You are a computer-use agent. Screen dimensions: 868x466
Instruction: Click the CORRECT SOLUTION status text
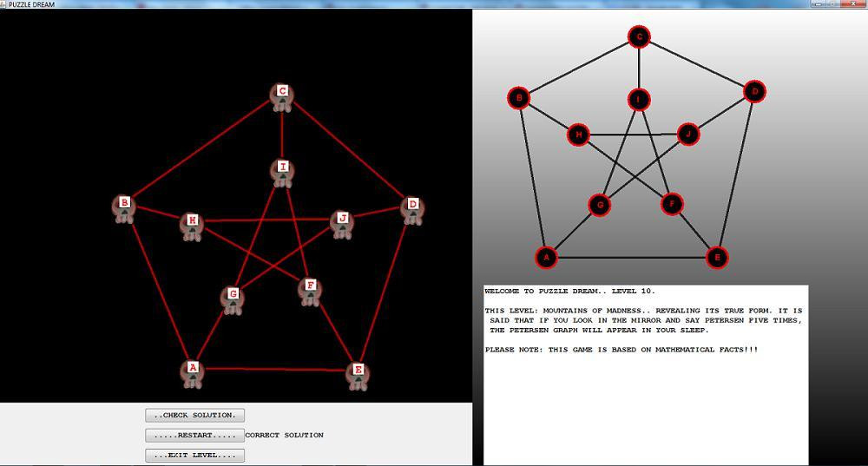pos(285,435)
